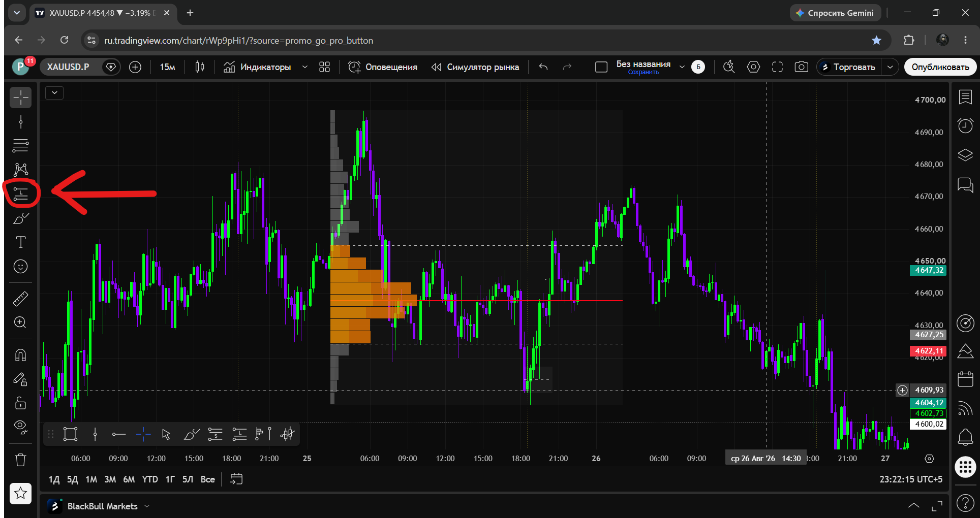
Task: Open the watchlist panel icon
Action: coord(965,96)
